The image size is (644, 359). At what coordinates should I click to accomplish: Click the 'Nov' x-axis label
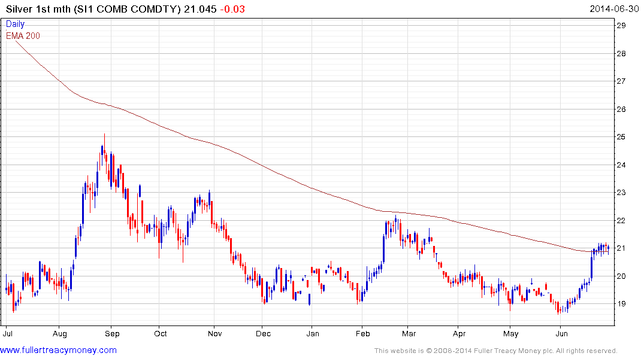click(x=215, y=333)
